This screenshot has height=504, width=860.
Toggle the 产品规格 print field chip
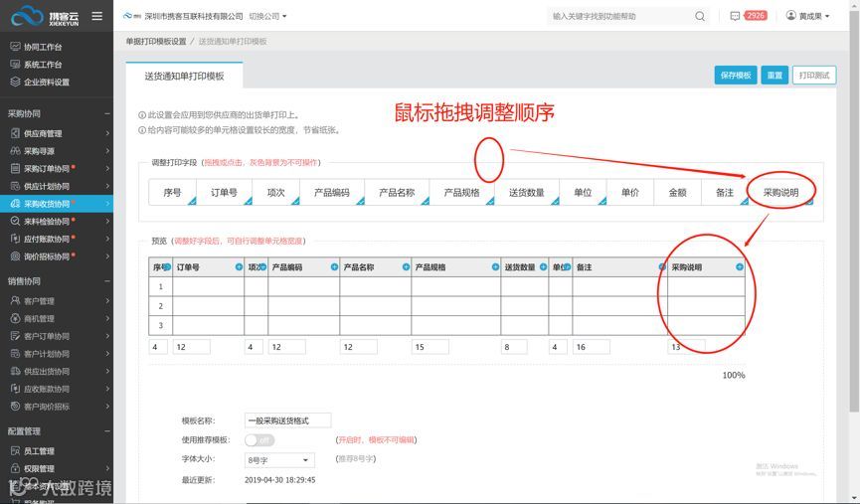point(461,193)
